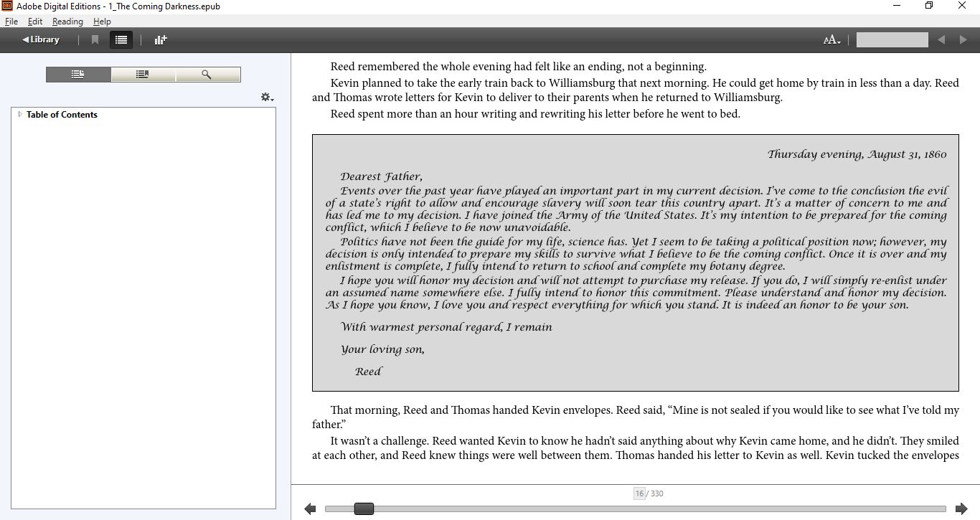Turn to previous page arrow

coord(310,509)
